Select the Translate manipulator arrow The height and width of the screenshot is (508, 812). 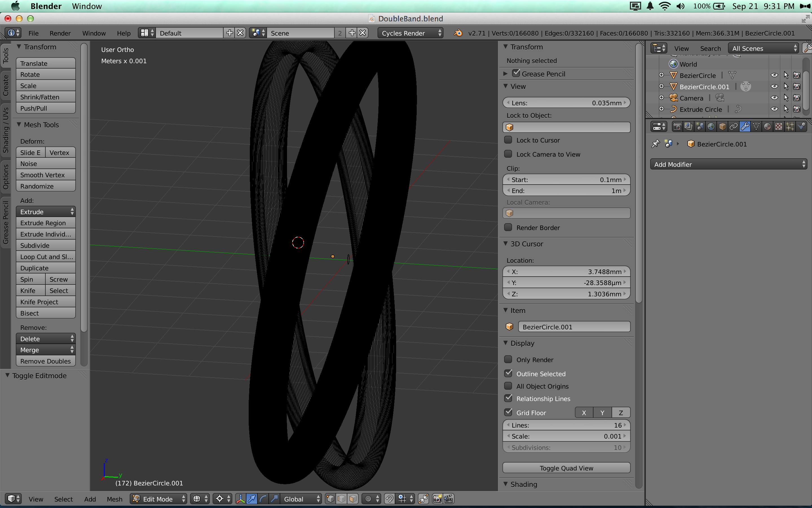(x=252, y=499)
